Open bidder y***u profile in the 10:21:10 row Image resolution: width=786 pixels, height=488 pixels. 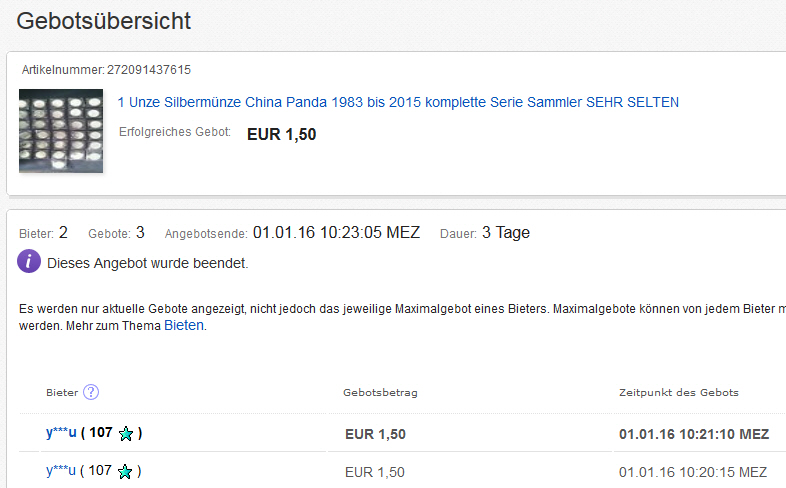pos(61,434)
